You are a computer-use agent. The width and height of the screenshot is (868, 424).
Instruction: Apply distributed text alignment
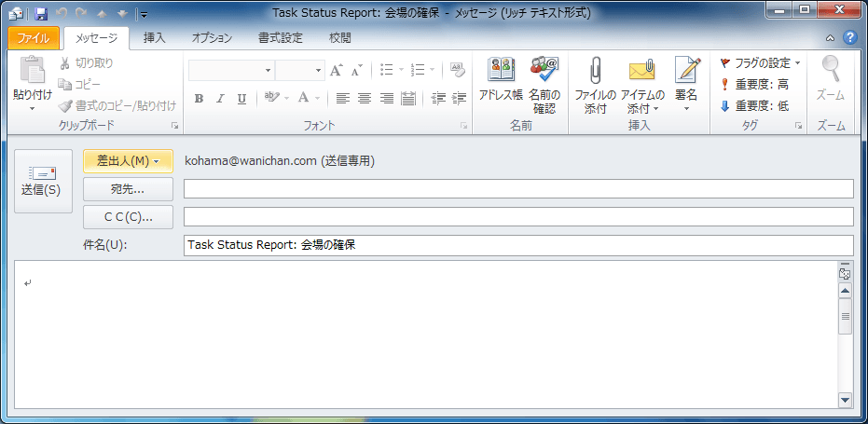coord(408,99)
